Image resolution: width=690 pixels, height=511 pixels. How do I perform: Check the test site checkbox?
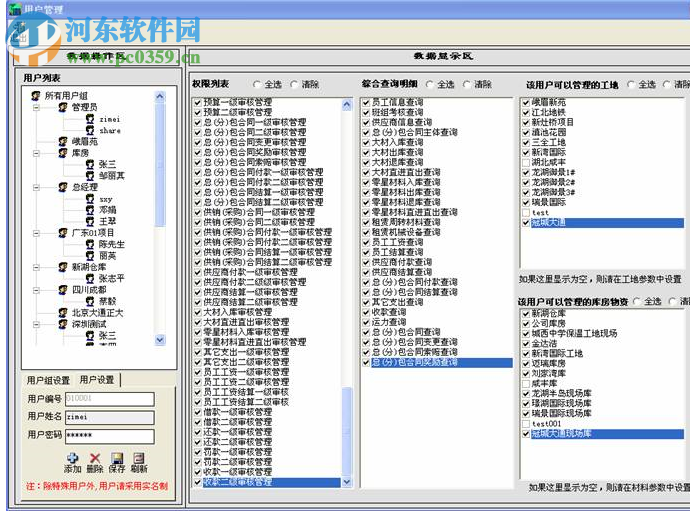point(526,213)
